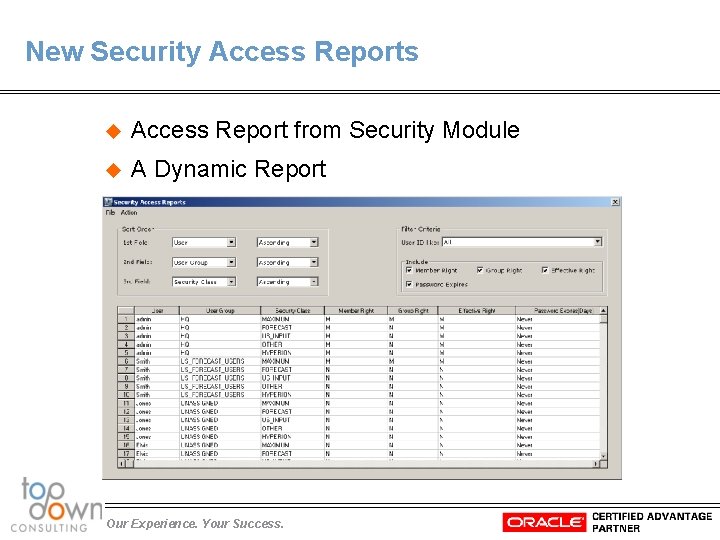Click the Effective Right column header

pos(477,311)
